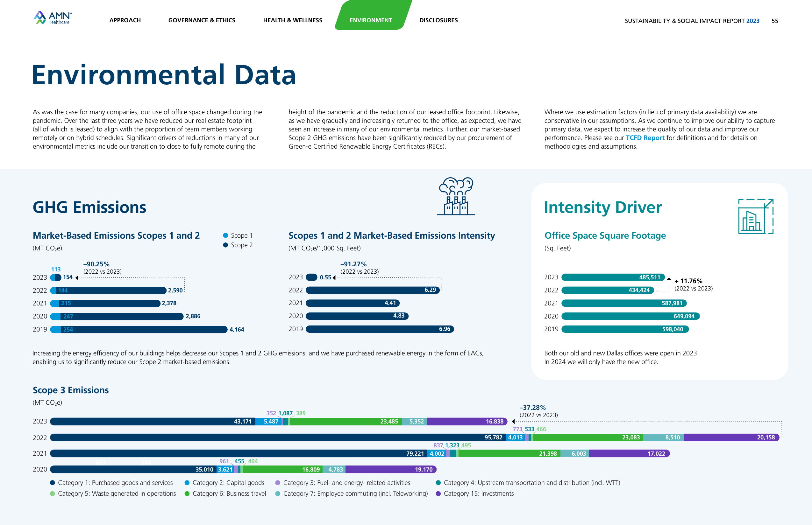The width and height of the screenshot is (812, 525).
Task: Click the 649,094 square footage bar
Action: click(630, 316)
